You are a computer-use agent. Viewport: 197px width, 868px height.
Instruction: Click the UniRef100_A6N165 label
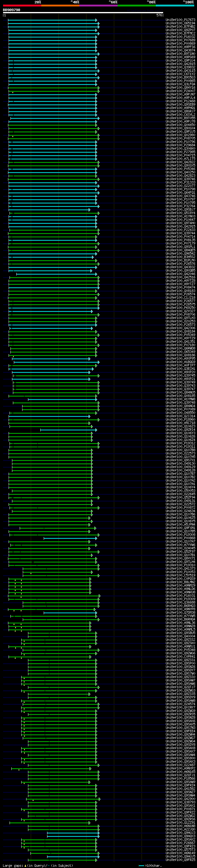coord(180,772)
